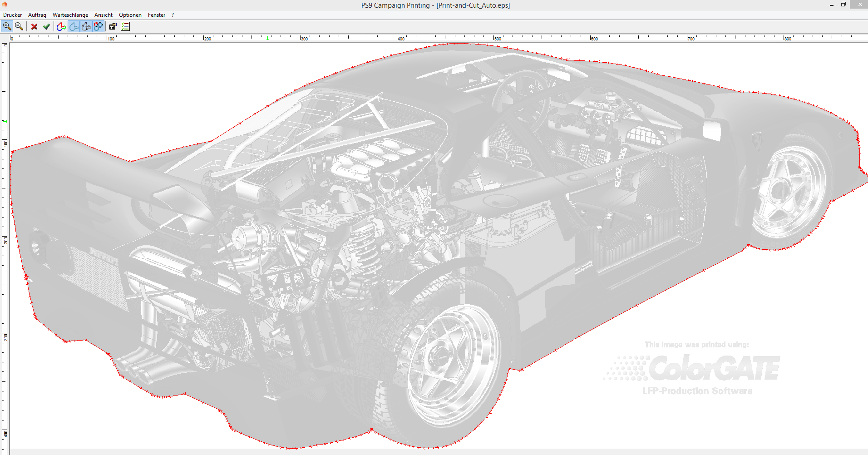This screenshot has width=868, height=455.
Task: Select the zoom in magnifier tool
Action: point(7,26)
